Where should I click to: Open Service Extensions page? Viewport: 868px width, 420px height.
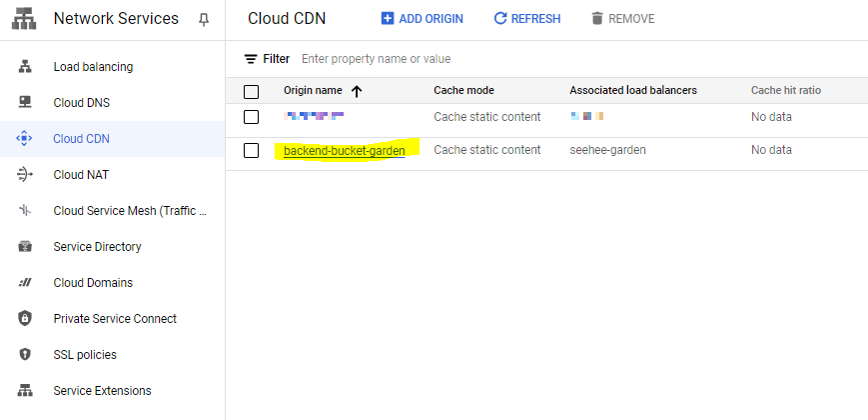[x=103, y=391]
